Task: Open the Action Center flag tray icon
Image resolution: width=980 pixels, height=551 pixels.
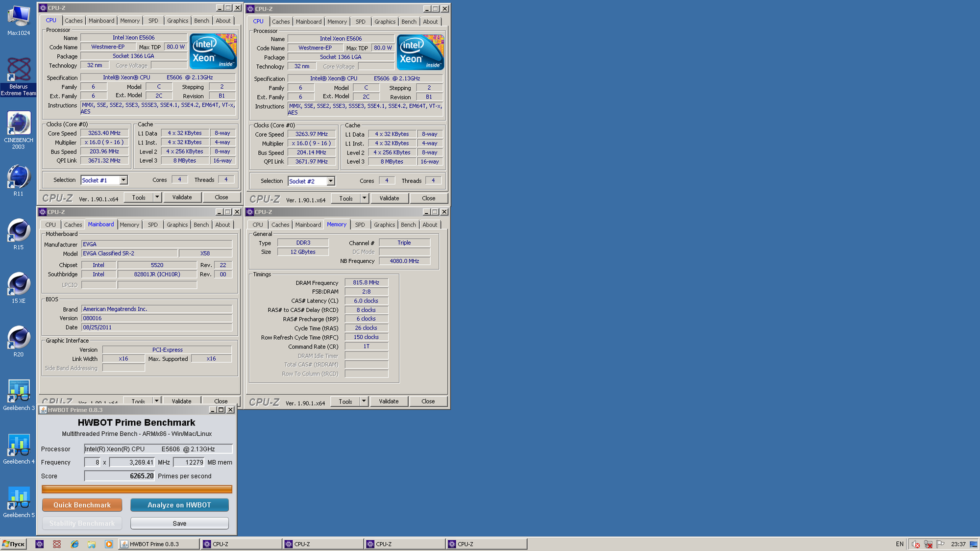Action: [x=941, y=544]
